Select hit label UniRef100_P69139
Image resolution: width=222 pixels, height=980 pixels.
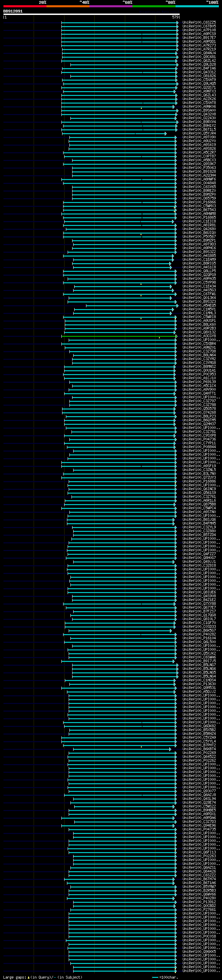[199, 382]
